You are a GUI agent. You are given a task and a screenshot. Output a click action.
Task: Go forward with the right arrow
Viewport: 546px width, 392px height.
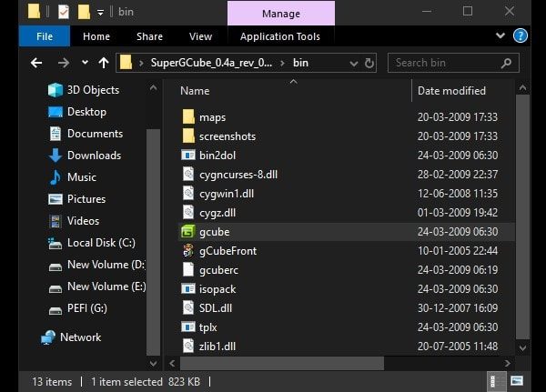click(64, 63)
